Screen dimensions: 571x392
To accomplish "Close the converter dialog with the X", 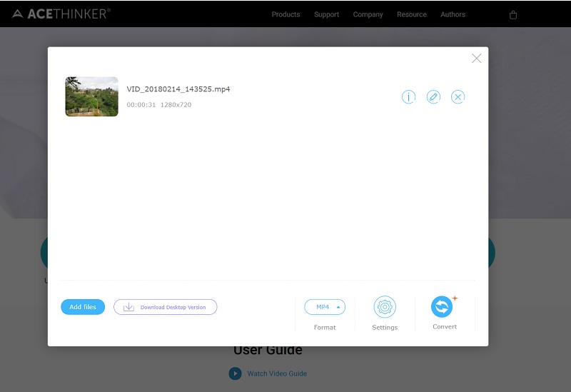I will point(476,59).
